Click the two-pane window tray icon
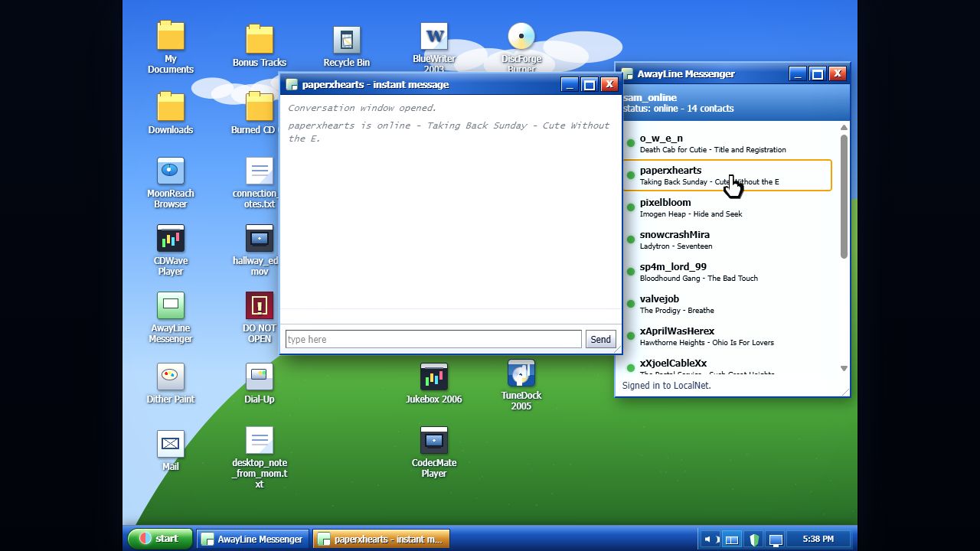 click(731, 540)
